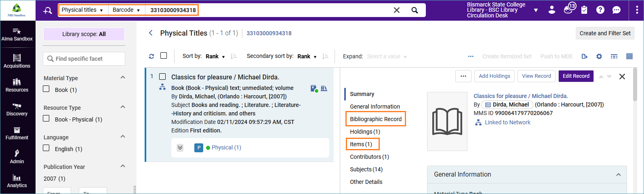Viewport: 644px width, 194px height.
Task: Open the Resources menu
Action: pyautogui.click(x=17, y=85)
